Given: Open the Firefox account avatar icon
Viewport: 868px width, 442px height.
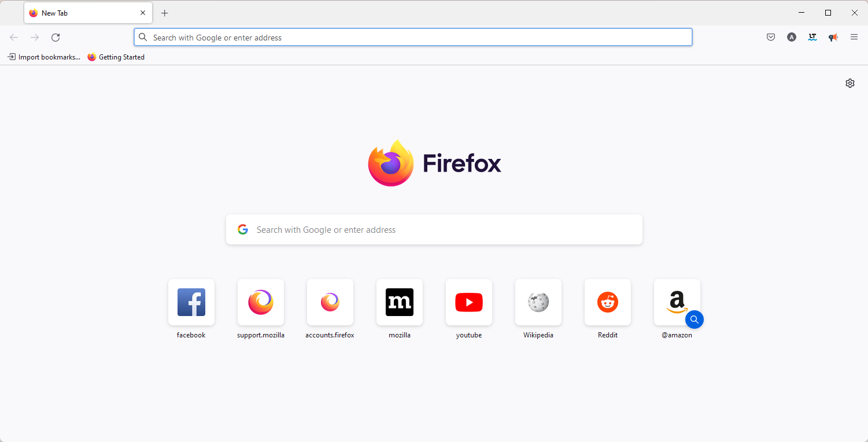Looking at the screenshot, I should click(792, 38).
